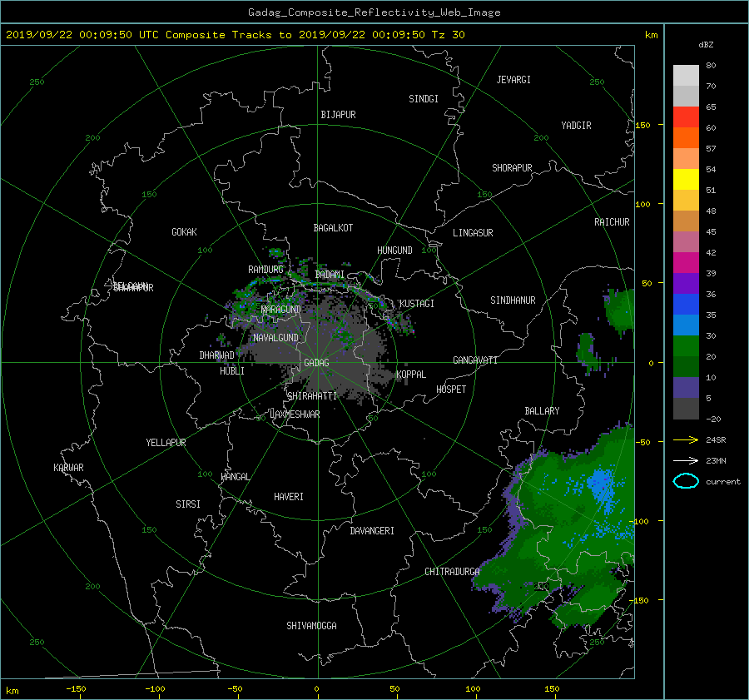Screen dimensions: 749x700
Task: Click the DAVANGERI city label
Action: [372, 531]
